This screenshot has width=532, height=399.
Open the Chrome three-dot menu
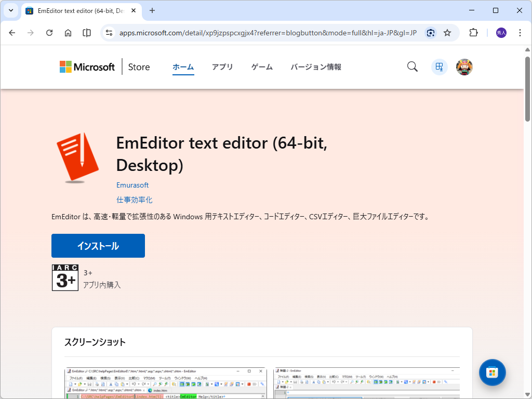click(520, 32)
